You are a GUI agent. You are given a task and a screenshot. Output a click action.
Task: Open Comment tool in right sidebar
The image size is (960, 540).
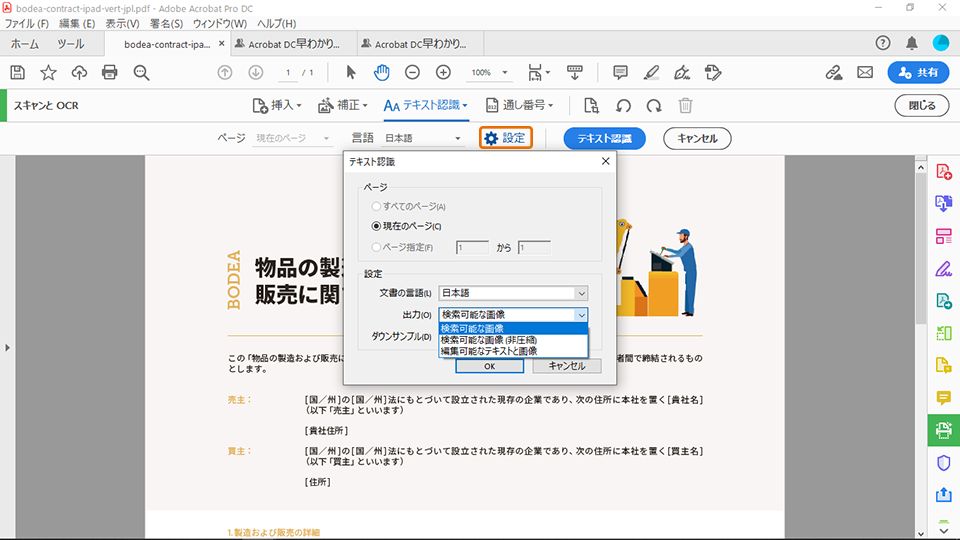[943, 398]
